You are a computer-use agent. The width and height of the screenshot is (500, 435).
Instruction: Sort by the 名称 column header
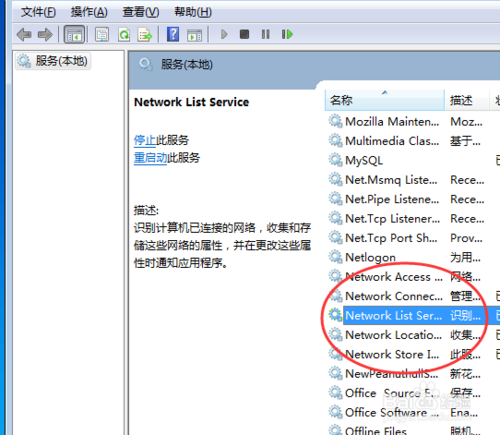[x=385, y=100]
